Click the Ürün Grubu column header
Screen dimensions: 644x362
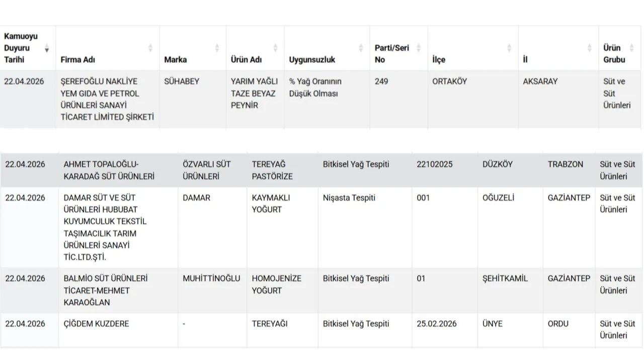coord(614,54)
